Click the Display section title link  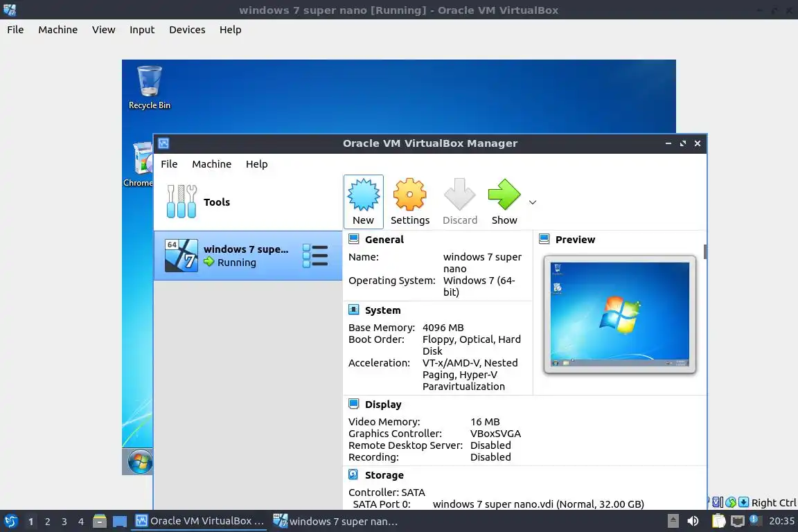[x=383, y=405]
